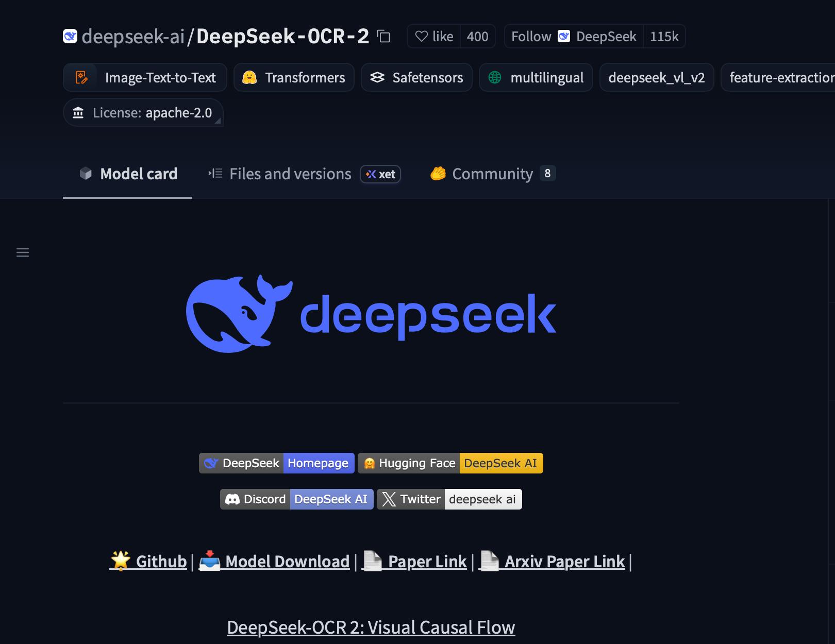Expand the License apache-2.0 tag

point(143,112)
